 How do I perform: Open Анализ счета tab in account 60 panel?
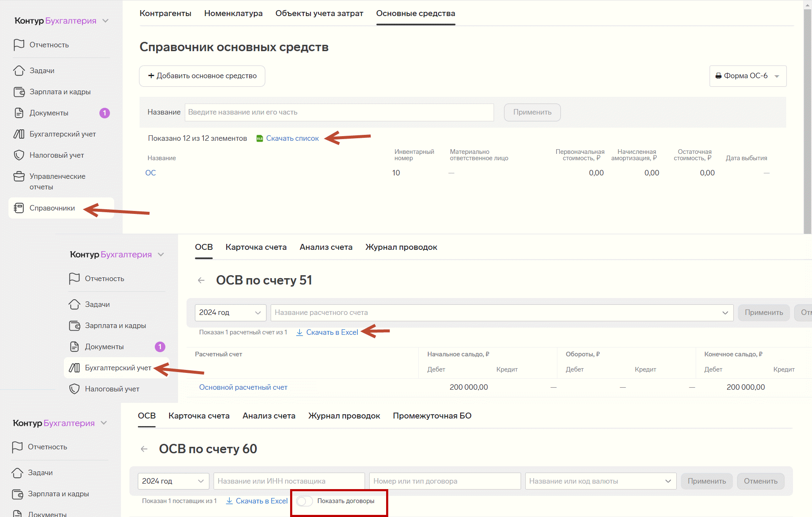tap(269, 416)
